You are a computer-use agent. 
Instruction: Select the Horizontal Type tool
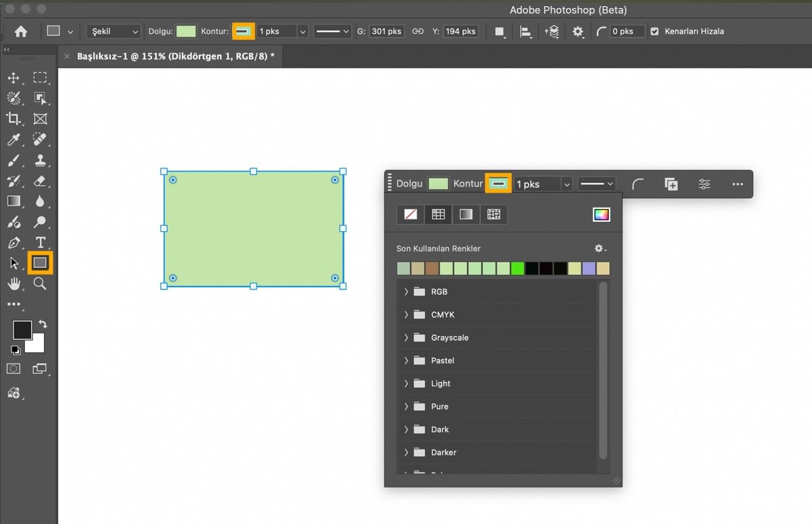point(40,242)
